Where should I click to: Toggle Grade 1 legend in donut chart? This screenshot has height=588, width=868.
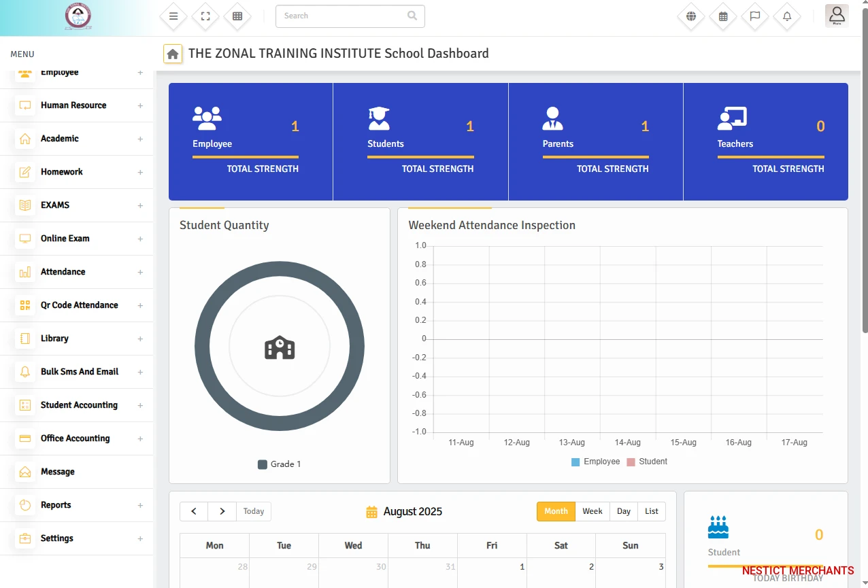pyautogui.click(x=279, y=464)
